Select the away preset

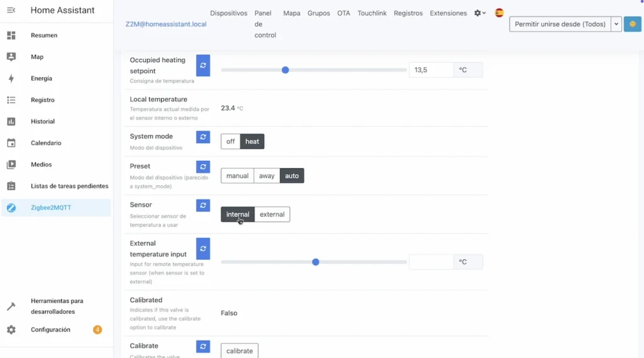tap(267, 176)
